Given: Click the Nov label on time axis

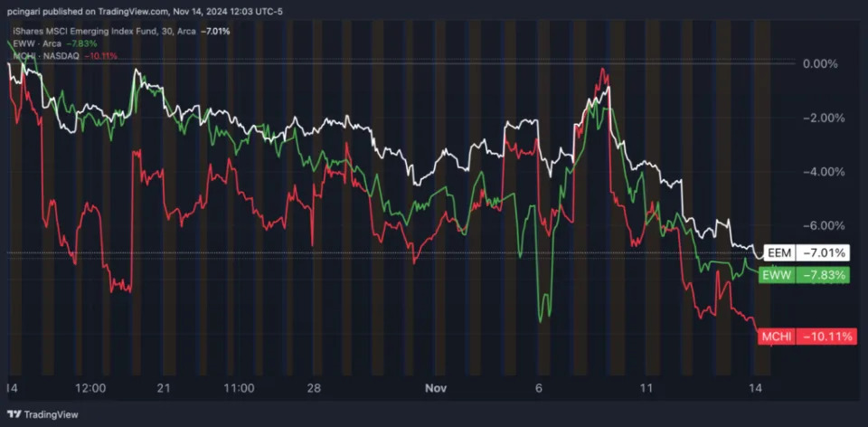Looking at the screenshot, I should pyautogui.click(x=435, y=388).
